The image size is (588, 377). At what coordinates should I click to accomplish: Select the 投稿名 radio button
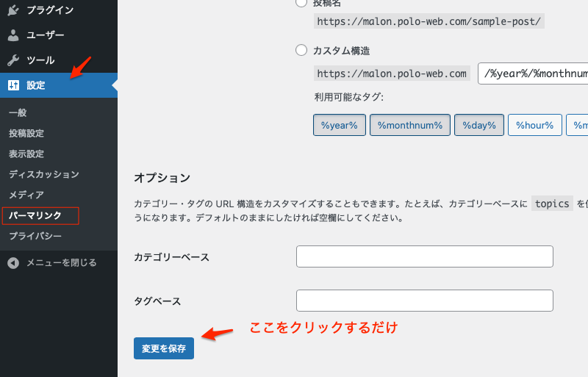pyautogui.click(x=301, y=3)
